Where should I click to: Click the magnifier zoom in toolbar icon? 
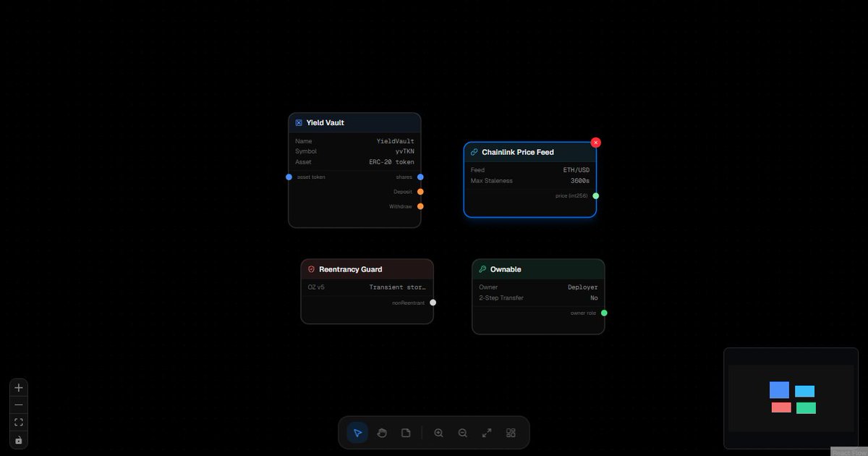(x=438, y=433)
